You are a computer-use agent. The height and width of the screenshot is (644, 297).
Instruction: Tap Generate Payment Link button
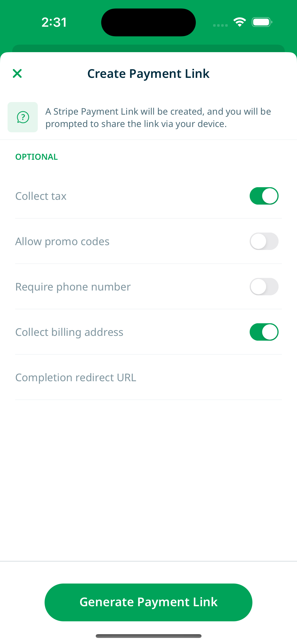(x=148, y=602)
